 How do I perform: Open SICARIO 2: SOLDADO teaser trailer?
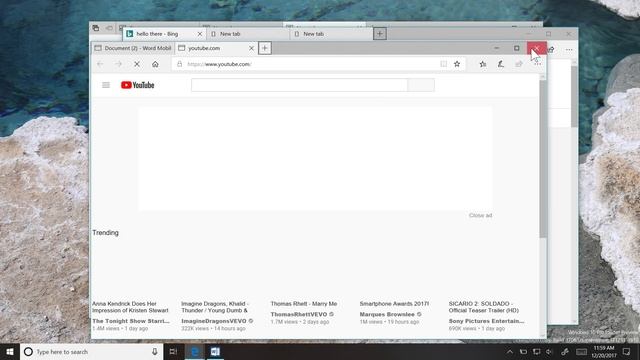(484, 307)
